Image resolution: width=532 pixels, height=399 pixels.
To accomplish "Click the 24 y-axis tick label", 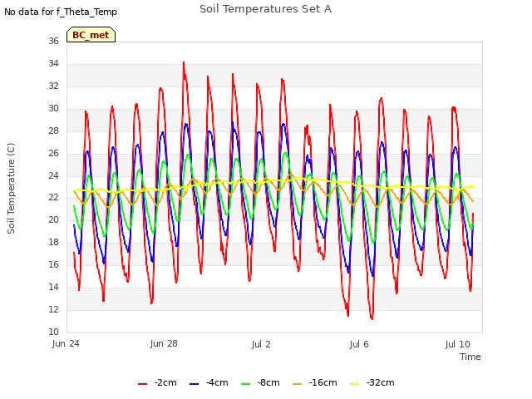I will (53, 175).
